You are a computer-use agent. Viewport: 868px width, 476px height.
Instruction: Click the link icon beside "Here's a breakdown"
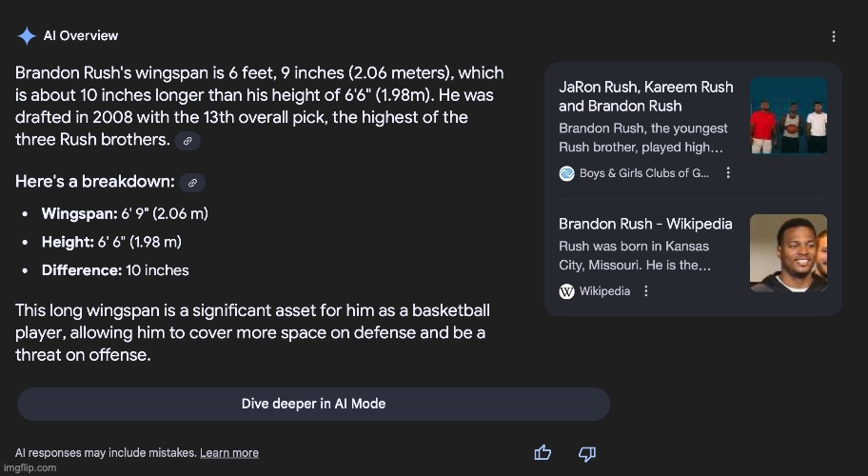click(192, 183)
